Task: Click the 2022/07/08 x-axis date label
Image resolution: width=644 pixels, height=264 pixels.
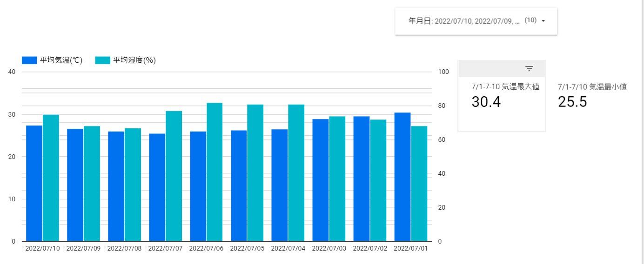Action: click(124, 248)
